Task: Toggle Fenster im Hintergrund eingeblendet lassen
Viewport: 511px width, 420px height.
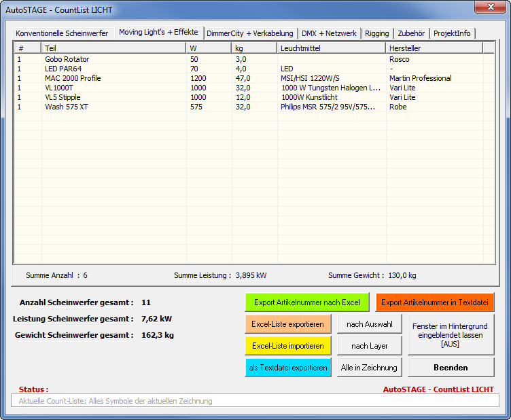Action: point(451,335)
